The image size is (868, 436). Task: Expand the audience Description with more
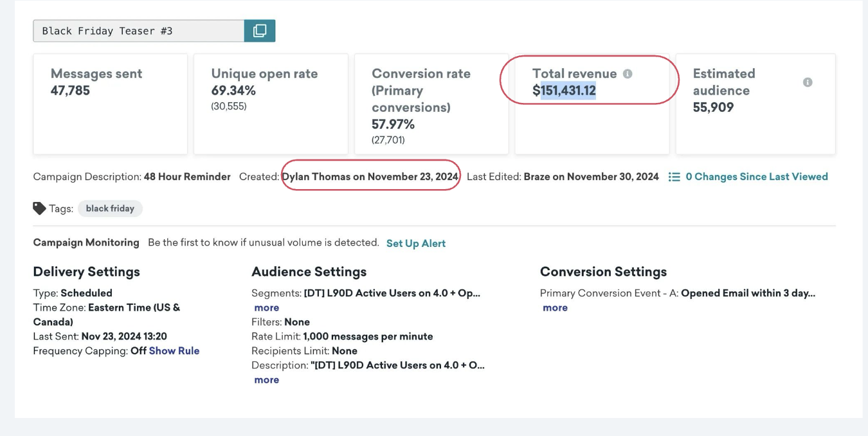pyautogui.click(x=266, y=379)
